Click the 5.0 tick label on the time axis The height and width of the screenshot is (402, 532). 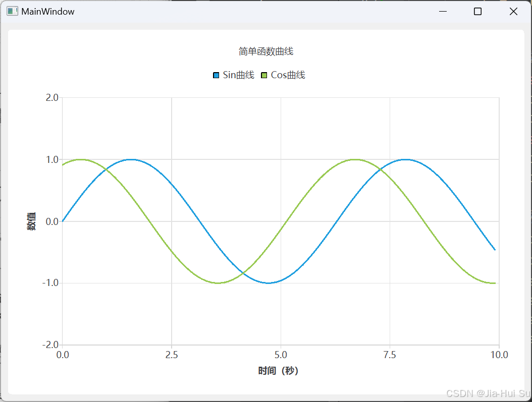coord(281,355)
